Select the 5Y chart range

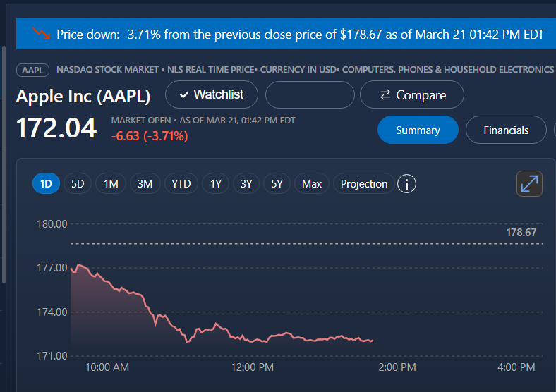[277, 183]
